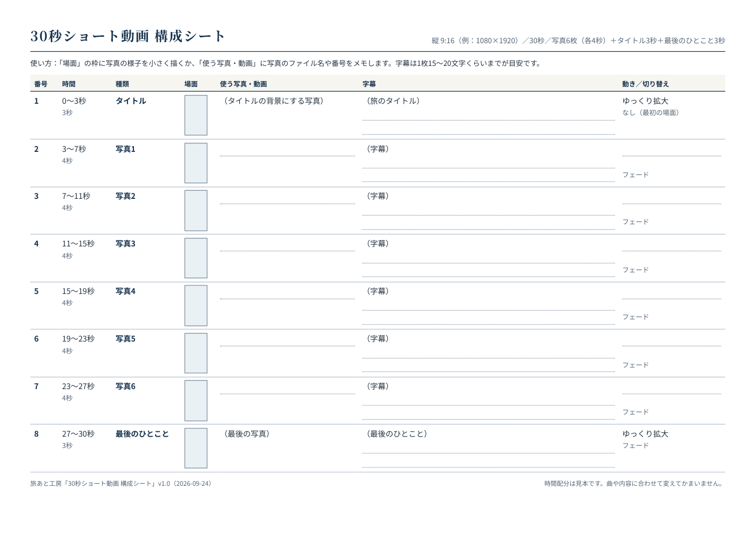
Task: Click '（タイトルの背景にする写真）' placeholder
Action: [x=274, y=101]
